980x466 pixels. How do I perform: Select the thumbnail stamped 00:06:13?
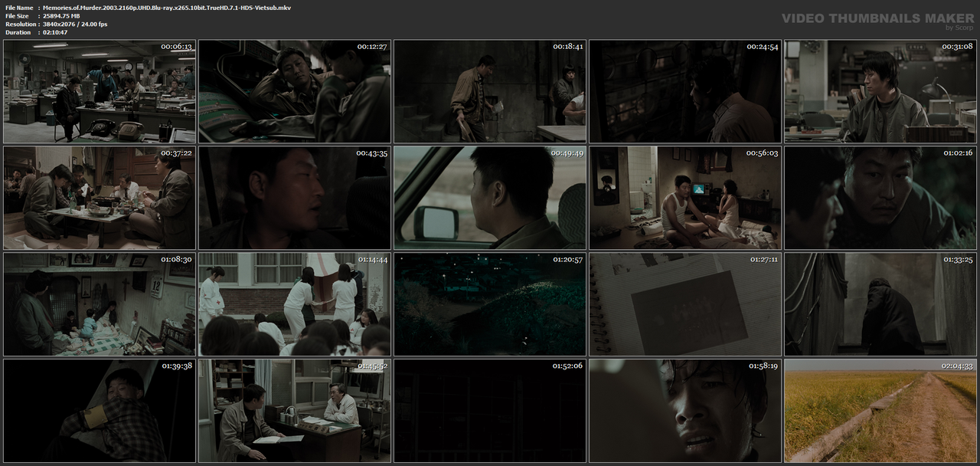100,91
